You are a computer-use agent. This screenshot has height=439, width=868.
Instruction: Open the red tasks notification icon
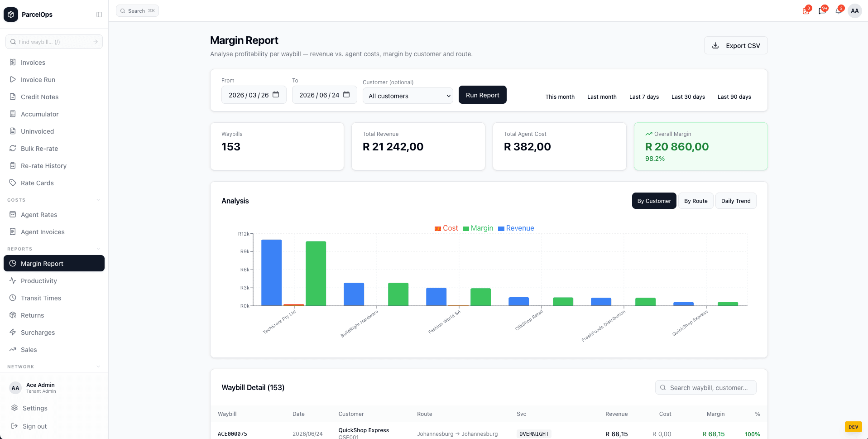[x=806, y=11]
